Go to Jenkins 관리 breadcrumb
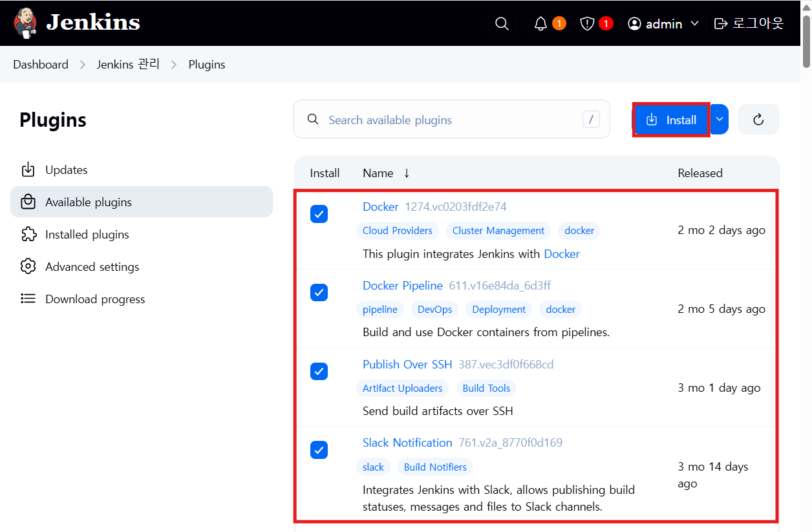 (128, 65)
